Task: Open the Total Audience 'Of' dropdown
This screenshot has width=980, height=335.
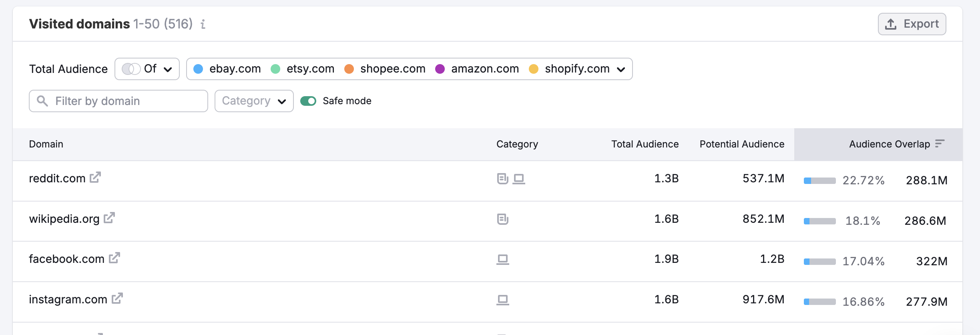Action: tap(147, 69)
